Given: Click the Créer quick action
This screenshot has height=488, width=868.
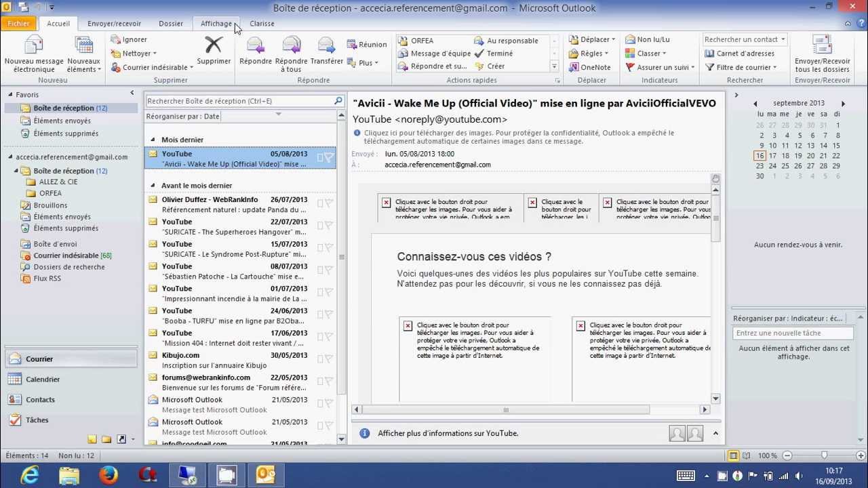Looking at the screenshot, I should pos(490,66).
